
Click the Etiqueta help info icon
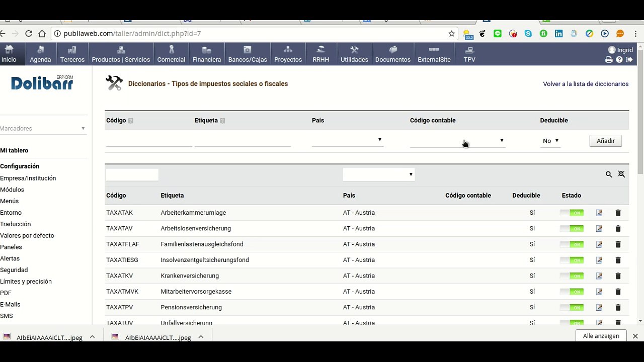(222, 121)
